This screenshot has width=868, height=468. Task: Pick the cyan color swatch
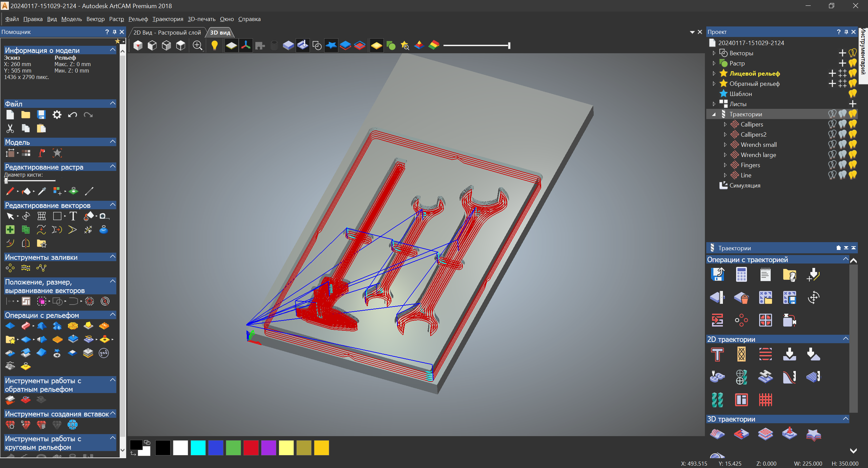(x=198, y=448)
